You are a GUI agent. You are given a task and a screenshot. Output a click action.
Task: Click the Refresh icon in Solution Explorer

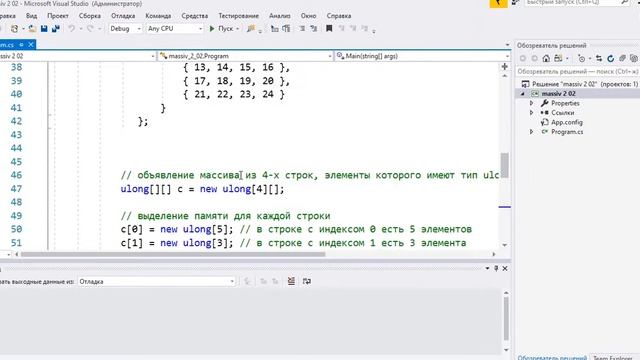pos(611,59)
